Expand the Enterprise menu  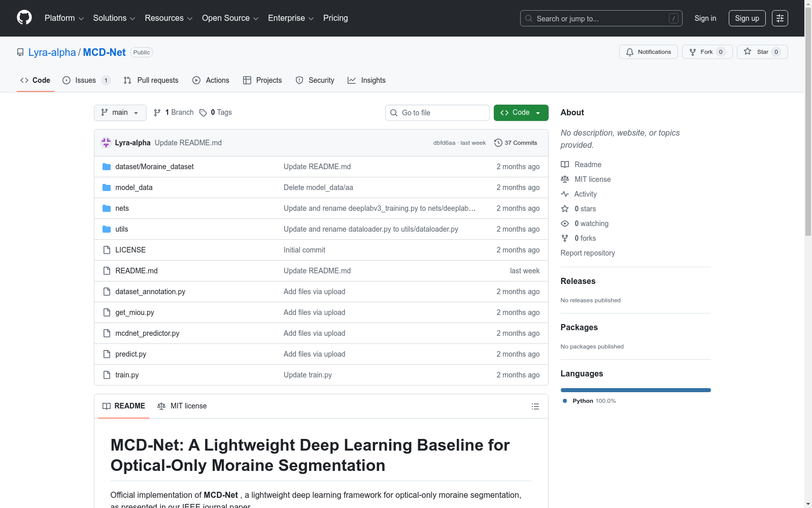point(291,18)
